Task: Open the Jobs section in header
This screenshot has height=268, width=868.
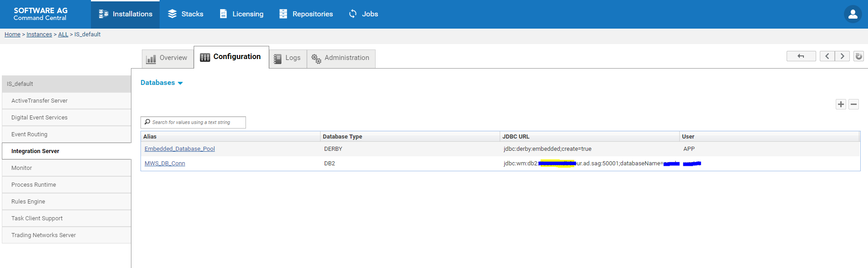Action: click(x=363, y=14)
